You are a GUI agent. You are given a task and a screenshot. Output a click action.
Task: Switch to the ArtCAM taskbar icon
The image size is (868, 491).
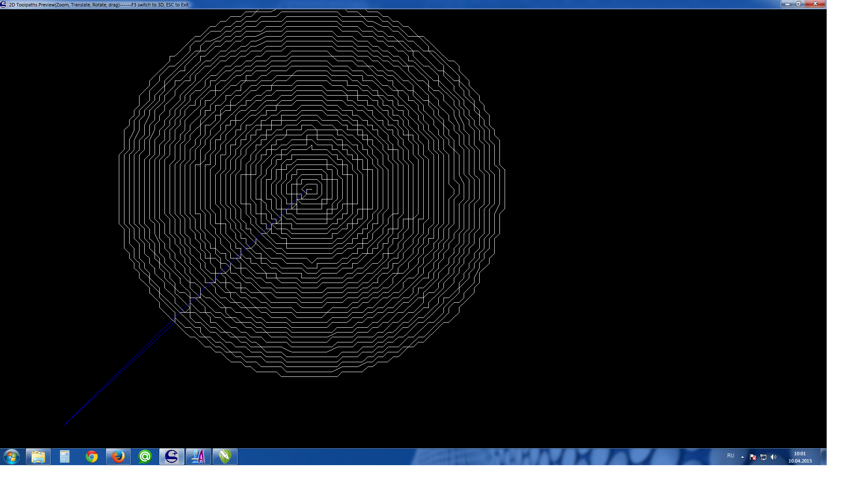[x=198, y=457]
